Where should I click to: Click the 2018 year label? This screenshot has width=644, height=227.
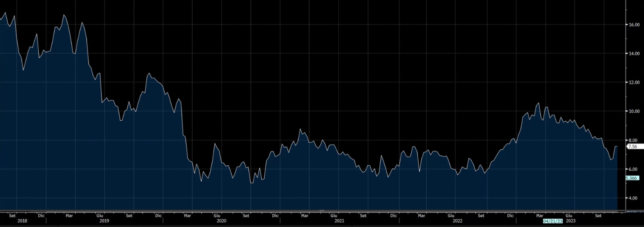(22, 221)
